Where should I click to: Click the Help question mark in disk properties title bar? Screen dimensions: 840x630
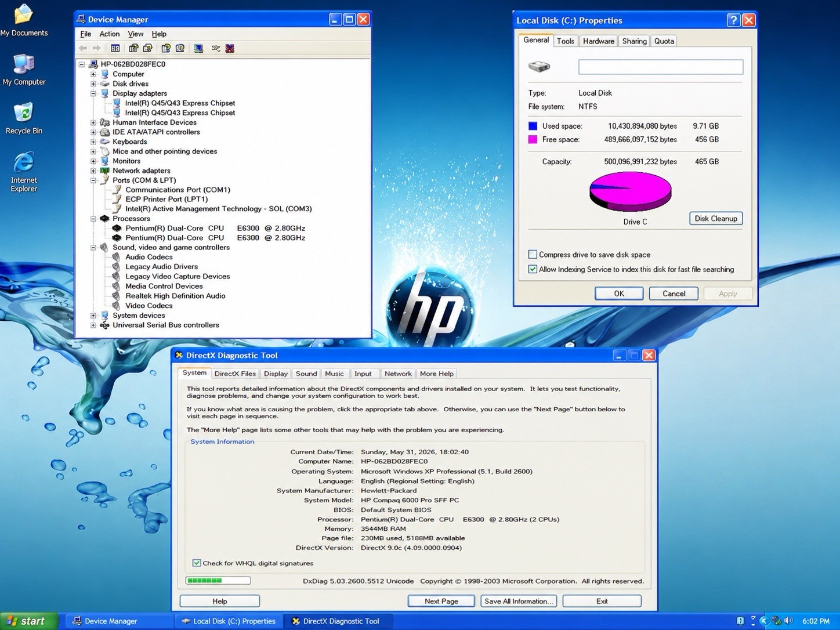tap(733, 20)
